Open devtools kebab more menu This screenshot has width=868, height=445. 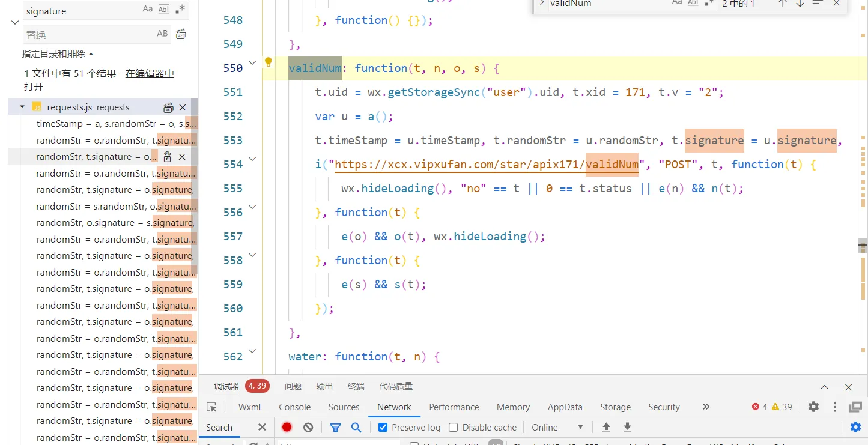tap(835, 407)
